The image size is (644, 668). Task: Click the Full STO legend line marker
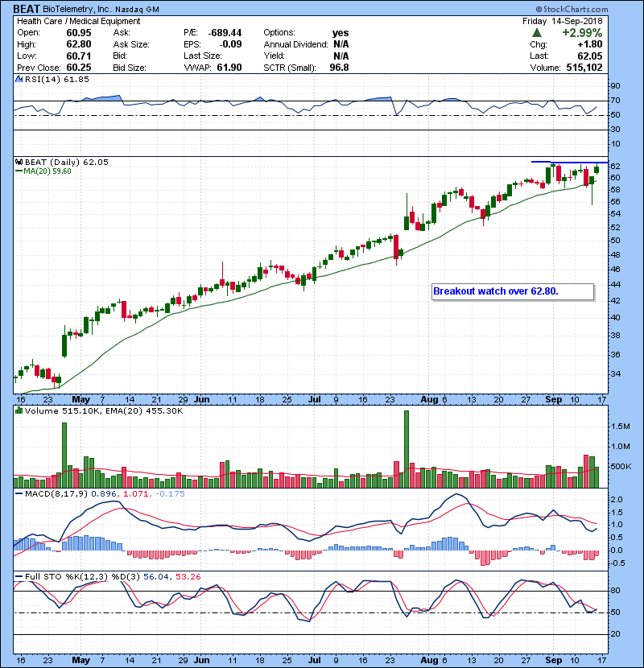tap(19, 577)
